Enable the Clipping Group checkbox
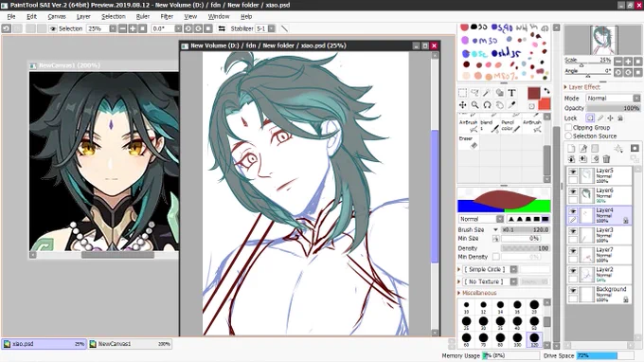The image size is (644, 362). [x=568, y=128]
